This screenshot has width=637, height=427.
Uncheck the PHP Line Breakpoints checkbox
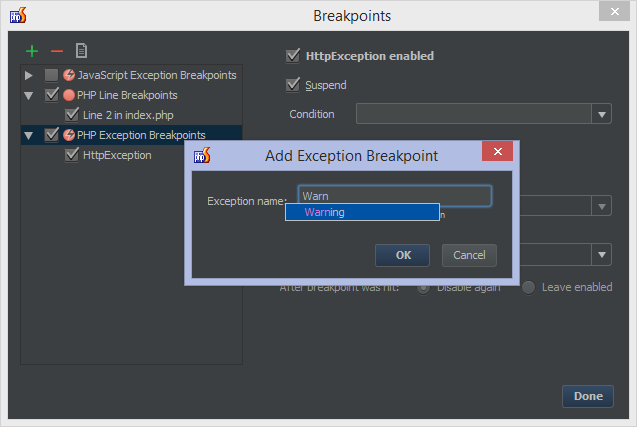click(52, 95)
